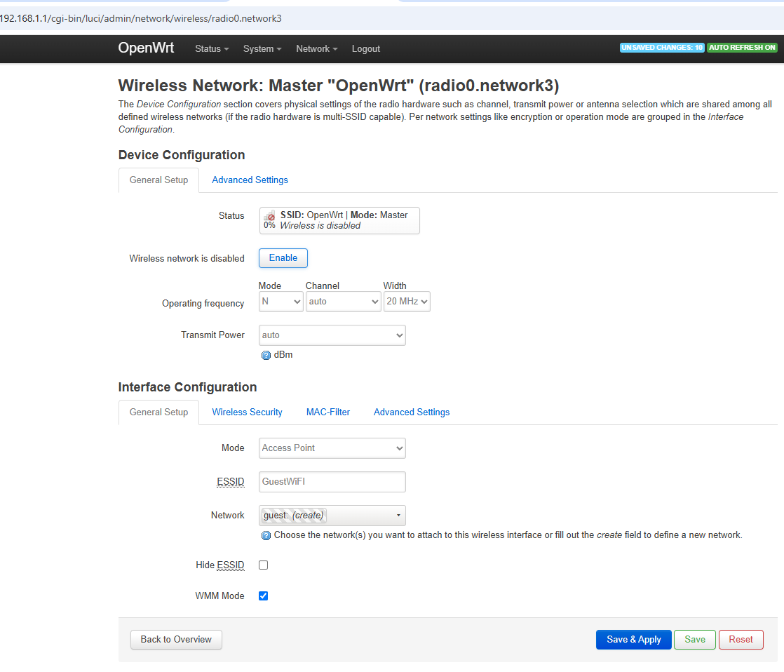
Task: Open the System menu in the navbar
Action: (x=262, y=49)
